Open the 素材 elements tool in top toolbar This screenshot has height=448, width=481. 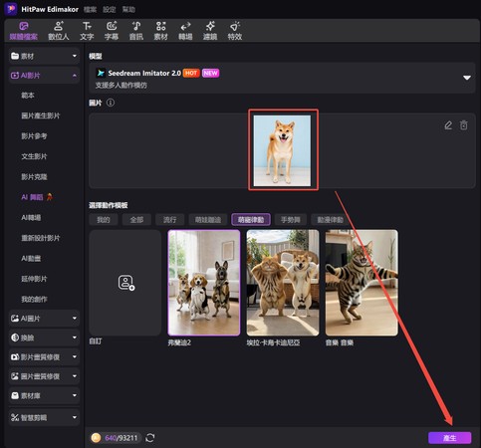(160, 31)
